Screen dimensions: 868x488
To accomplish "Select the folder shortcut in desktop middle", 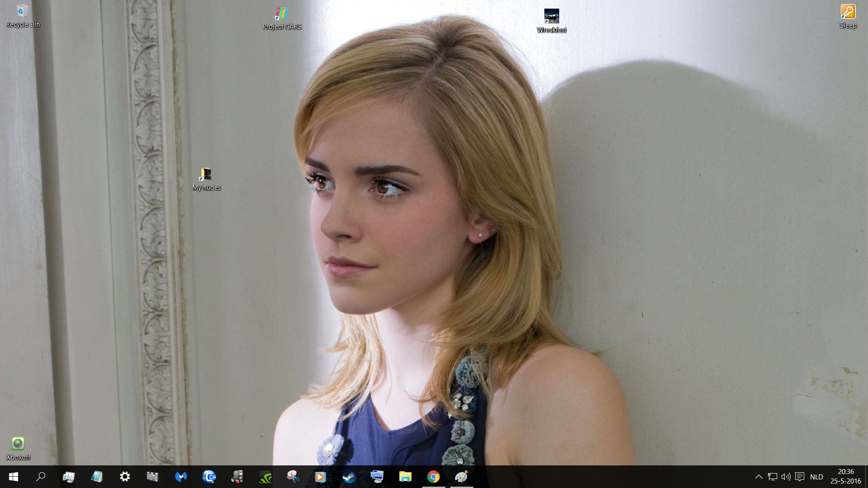I will point(206,179).
